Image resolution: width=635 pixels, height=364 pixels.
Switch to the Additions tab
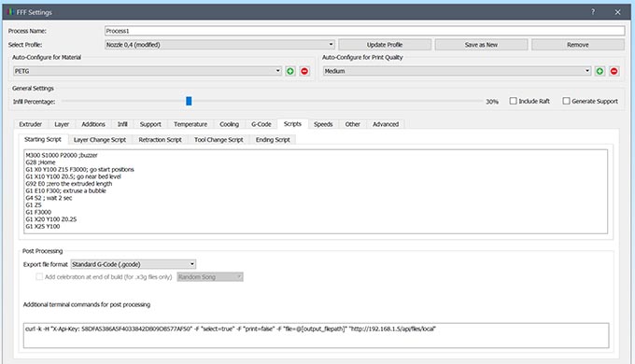[x=93, y=124]
